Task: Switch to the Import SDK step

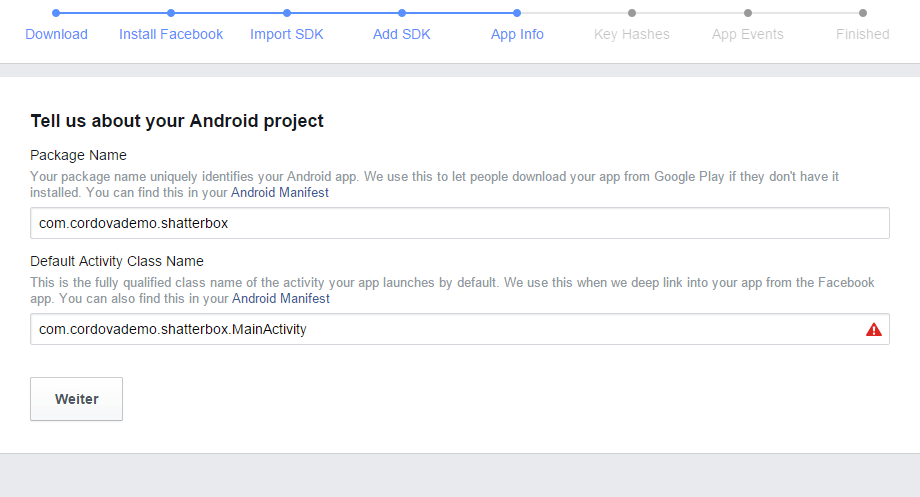Action: pyautogui.click(x=286, y=34)
